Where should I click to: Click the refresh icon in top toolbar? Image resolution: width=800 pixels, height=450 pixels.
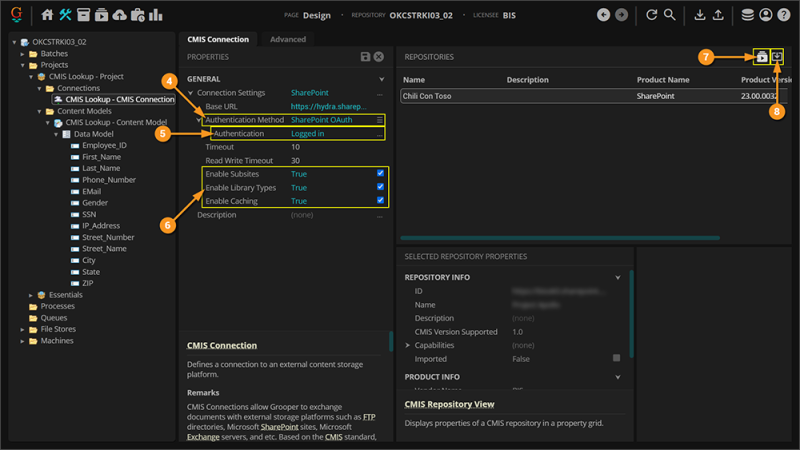pyautogui.click(x=651, y=15)
